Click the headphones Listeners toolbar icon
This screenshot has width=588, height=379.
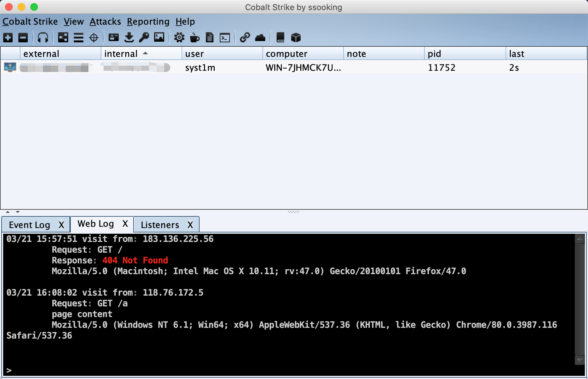pyautogui.click(x=43, y=38)
